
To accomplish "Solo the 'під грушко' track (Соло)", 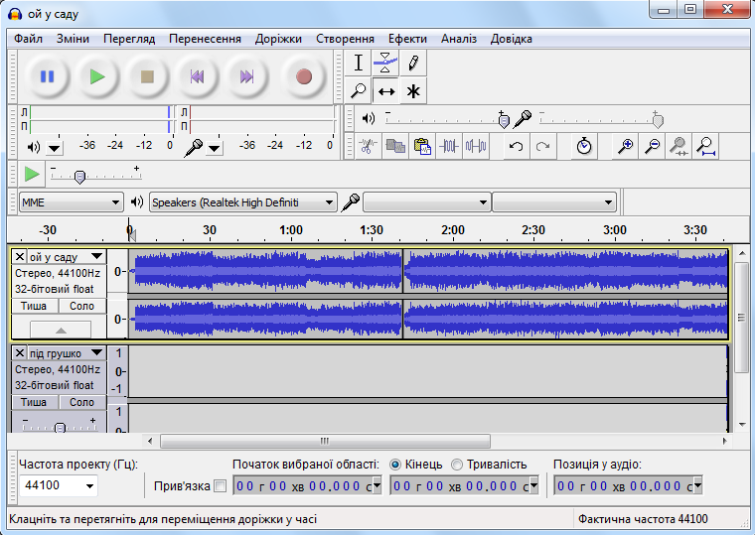I will (x=82, y=402).
